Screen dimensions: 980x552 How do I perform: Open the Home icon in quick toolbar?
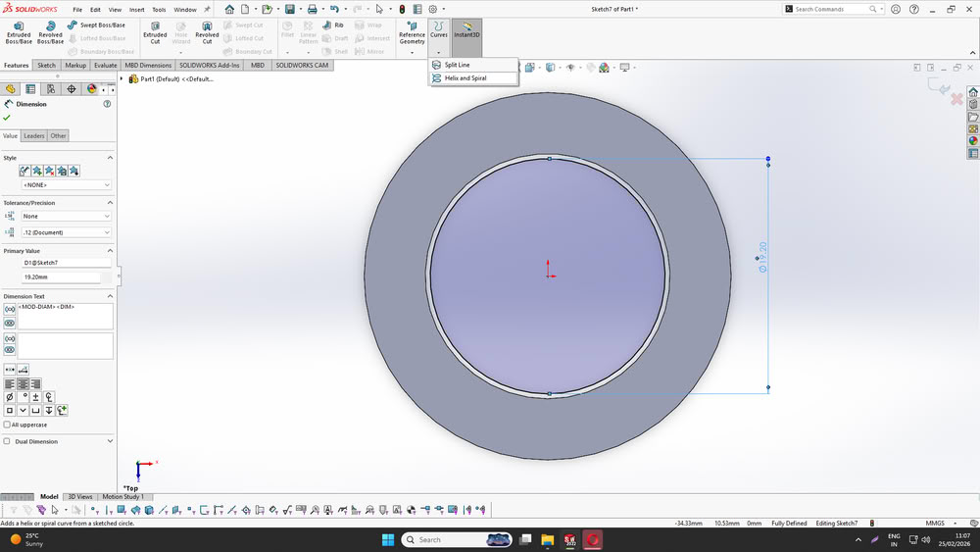pyautogui.click(x=229, y=10)
